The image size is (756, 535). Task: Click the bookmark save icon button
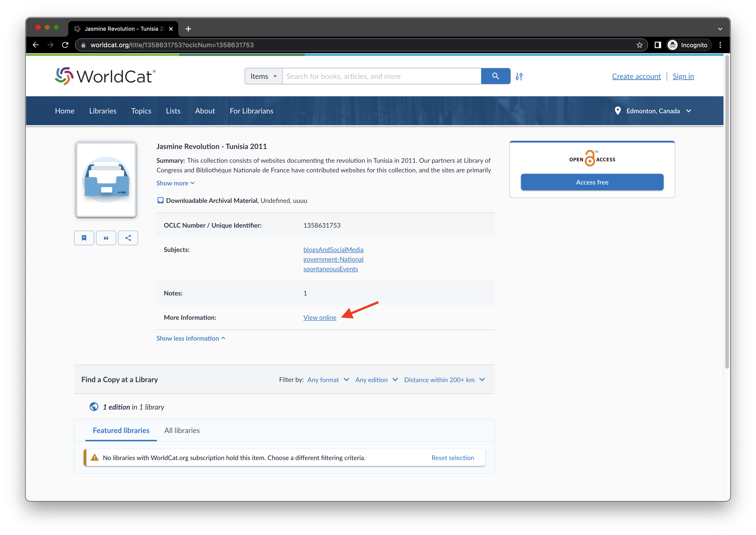pyautogui.click(x=84, y=238)
